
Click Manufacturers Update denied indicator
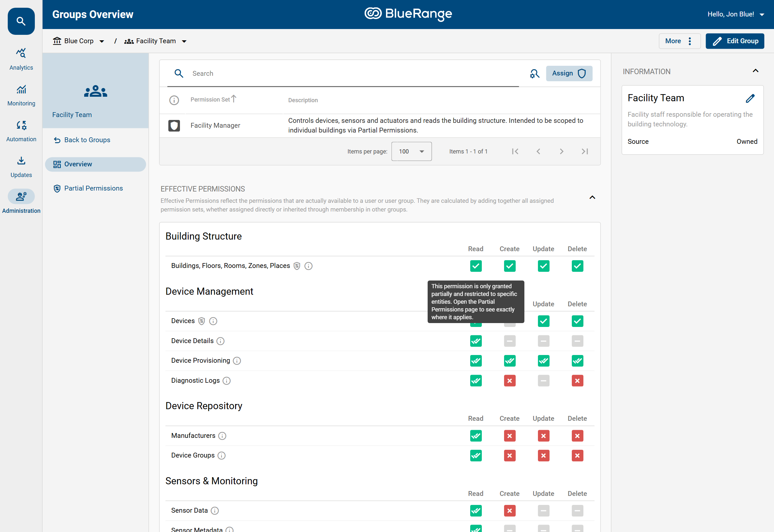point(543,436)
